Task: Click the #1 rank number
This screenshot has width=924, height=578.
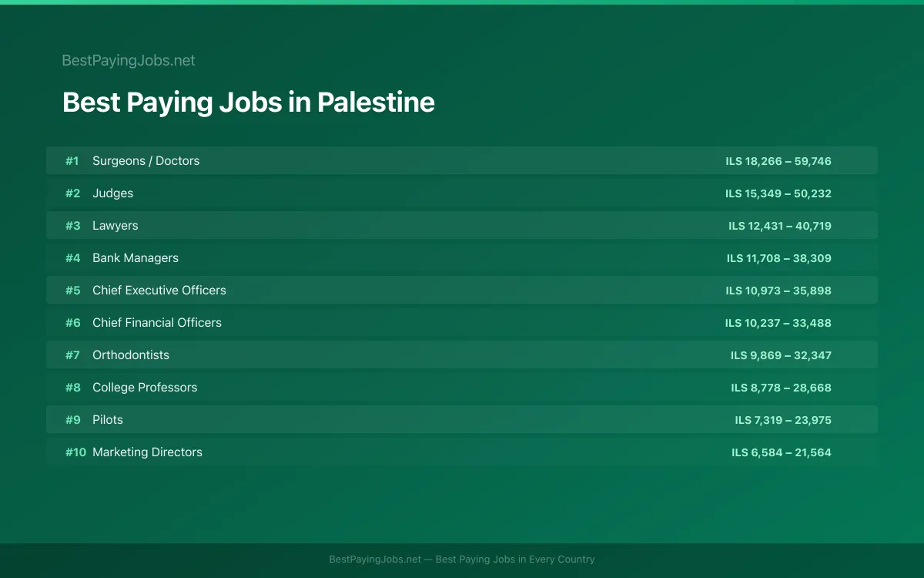Action: click(x=72, y=161)
